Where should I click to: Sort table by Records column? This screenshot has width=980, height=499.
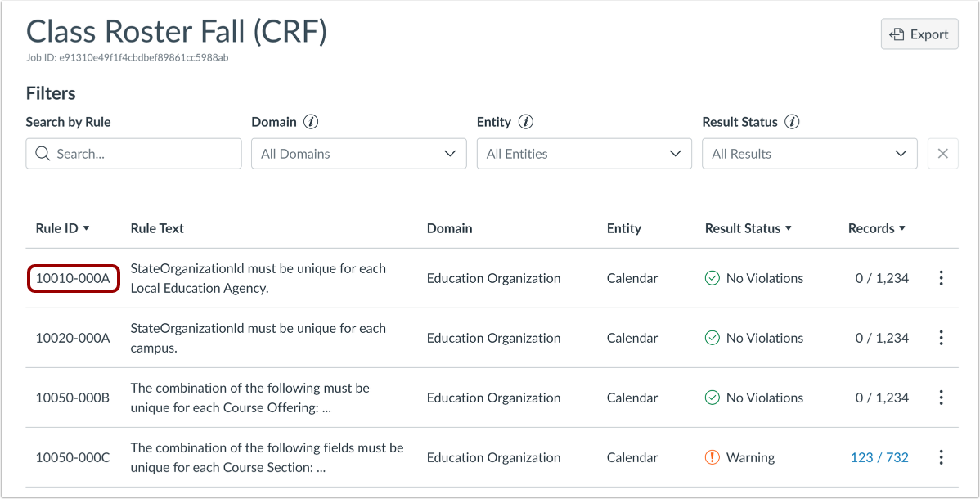[x=876, y=228]
